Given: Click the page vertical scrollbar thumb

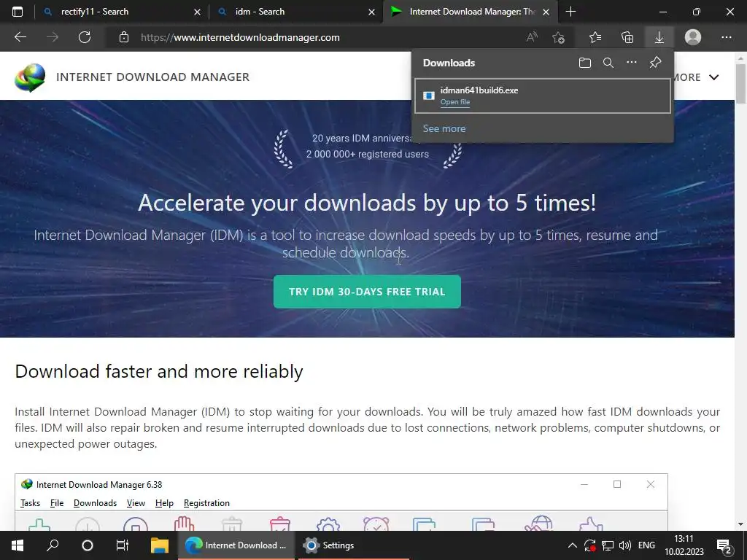Looking at the screenshot, I should click(x=741, y=83).
